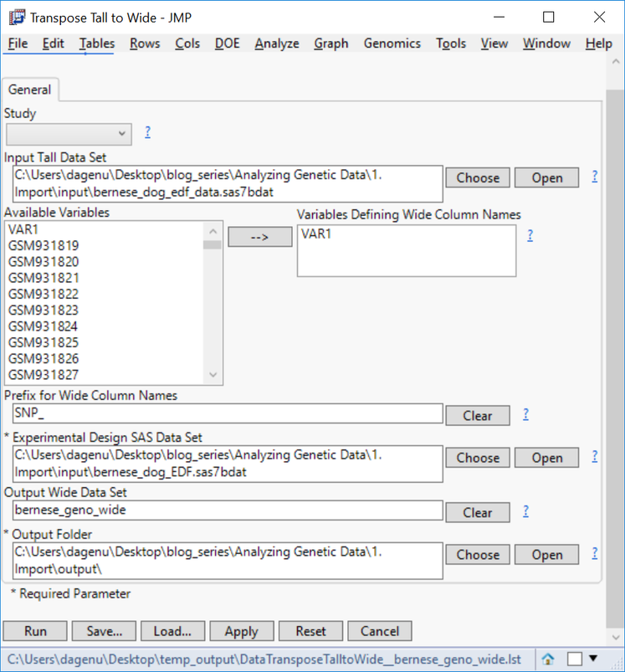Viewport: 625px width, 672px height.
Task: Open the Output Folder
Action: pos(546,554)
